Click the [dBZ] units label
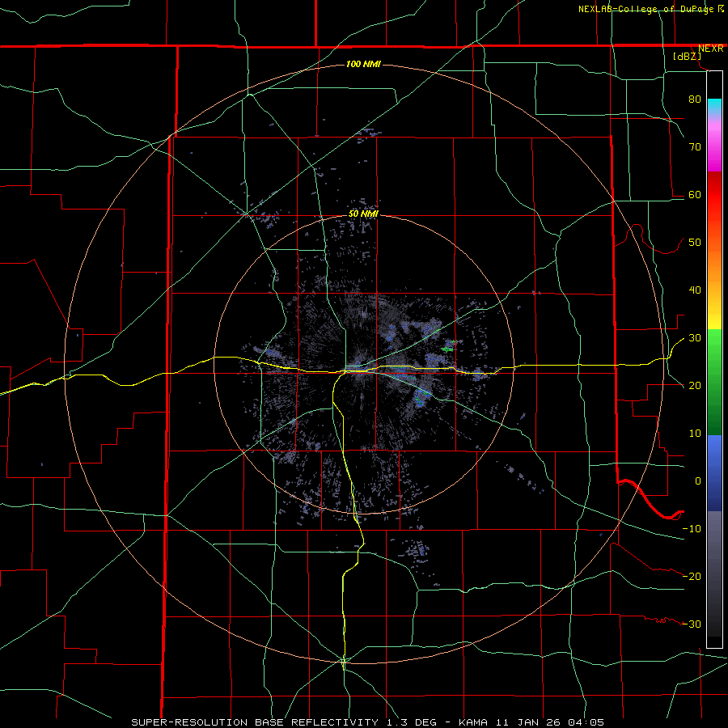 [x=687, y=56]
